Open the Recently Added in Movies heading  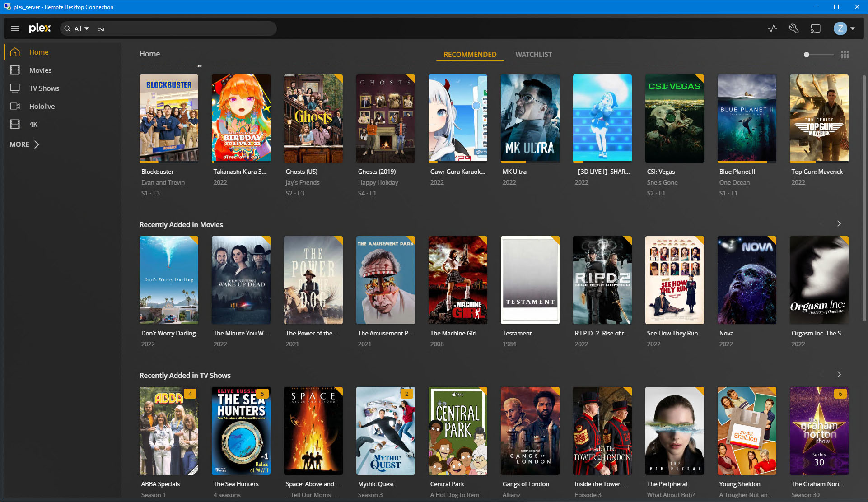[x=181, y=224]
